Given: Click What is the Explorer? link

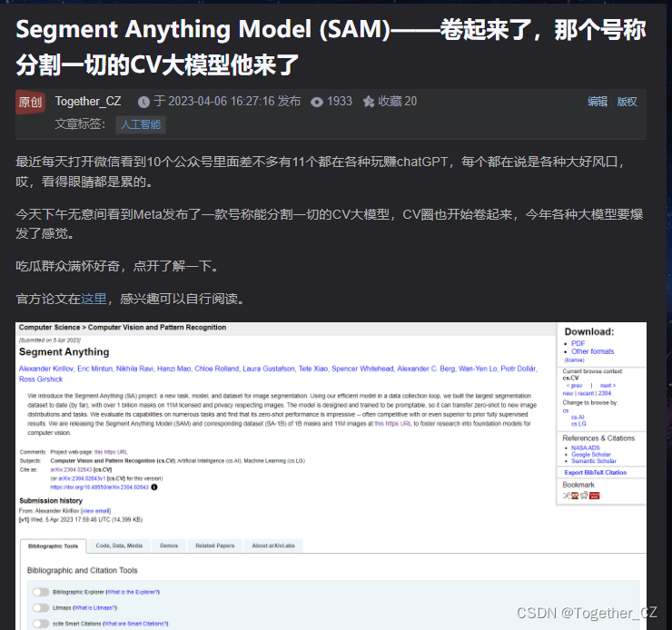Looking at the screenshot, I should pyautogui.click(x=133, y=592).
